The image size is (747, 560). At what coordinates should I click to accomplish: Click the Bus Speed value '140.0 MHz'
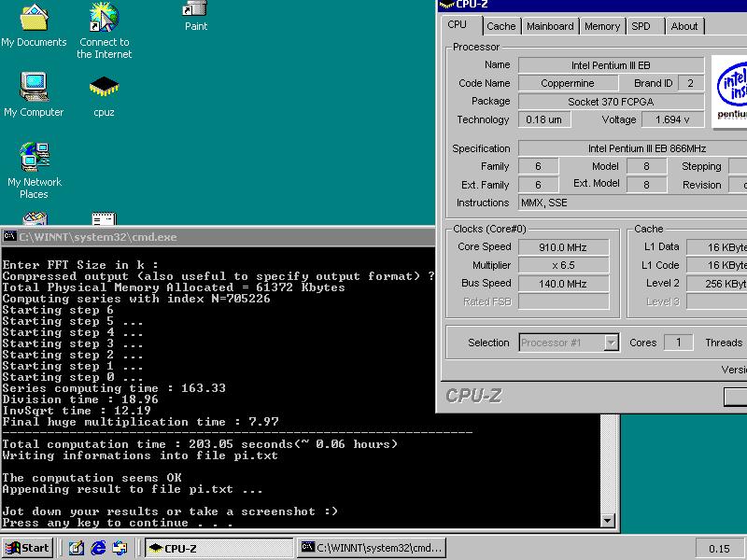563,284
